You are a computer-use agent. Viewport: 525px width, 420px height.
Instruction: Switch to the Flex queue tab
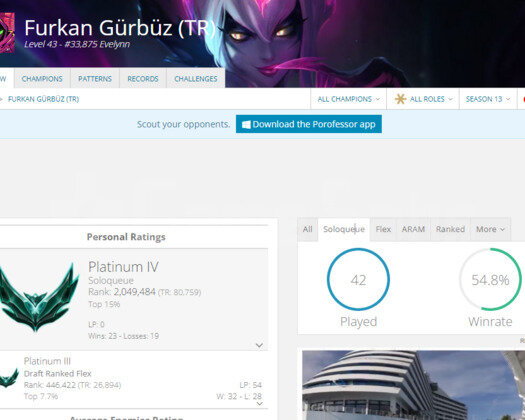coord(383,229)
